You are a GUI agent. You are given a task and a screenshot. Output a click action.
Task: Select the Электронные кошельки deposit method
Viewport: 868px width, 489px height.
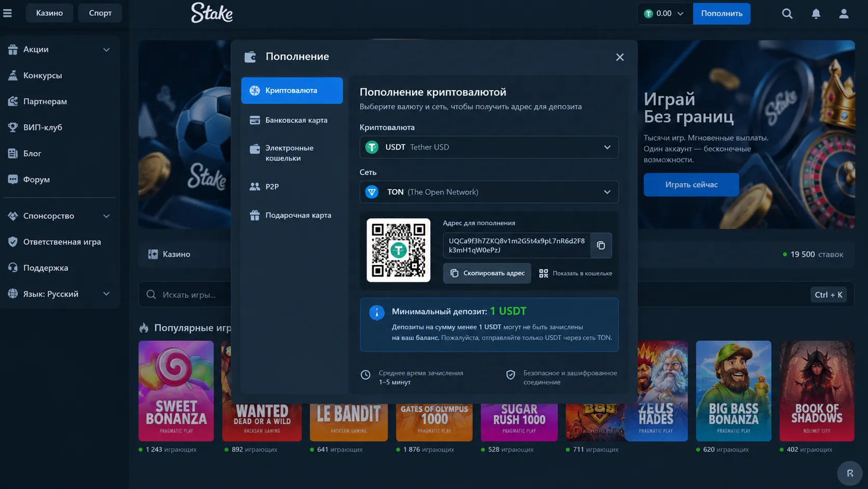(x=292, y=153)
